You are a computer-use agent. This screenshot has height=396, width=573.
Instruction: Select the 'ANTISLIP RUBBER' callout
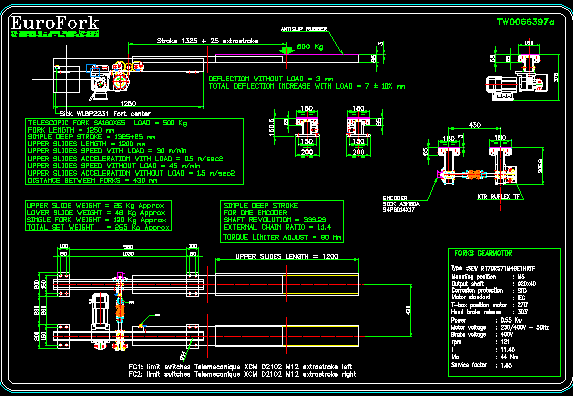[304, 29]
